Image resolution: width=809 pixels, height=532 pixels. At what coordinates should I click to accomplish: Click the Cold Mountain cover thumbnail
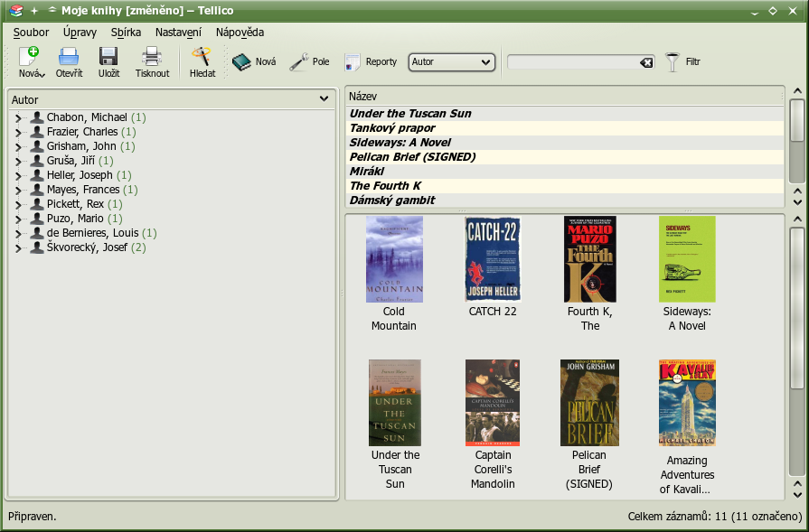tap(394, 259)
